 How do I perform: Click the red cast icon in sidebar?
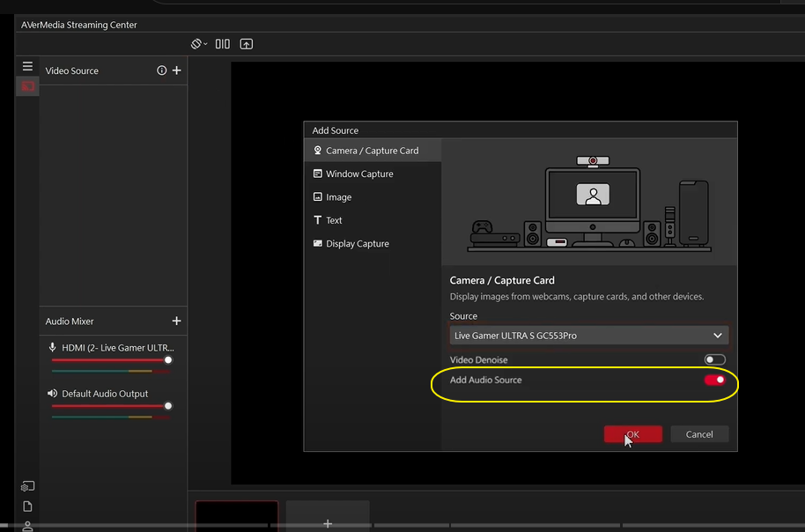(x=27, y=86)
